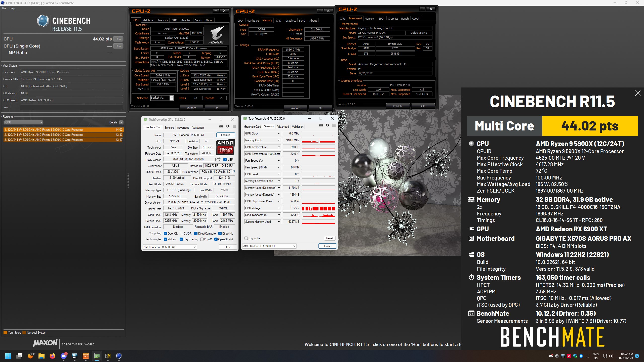Image resolution: width=644 pixels, height=362 pixels.
Task: Toggle the DirectCompute checkbox
Action: tap(196, 234)
